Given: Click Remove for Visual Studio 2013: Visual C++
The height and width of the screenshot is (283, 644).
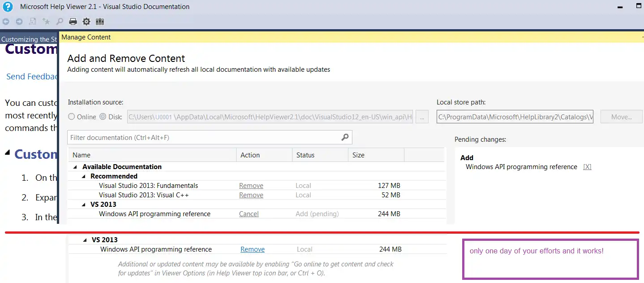Looking at the screenshot, I should coord(251,195).
